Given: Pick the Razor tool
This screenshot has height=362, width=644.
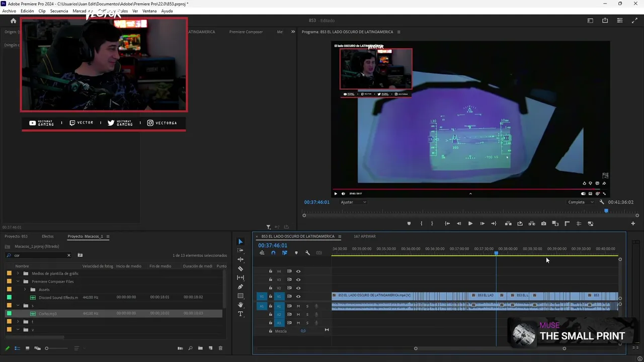Looking at the screenshot, I should coord(240,268).
